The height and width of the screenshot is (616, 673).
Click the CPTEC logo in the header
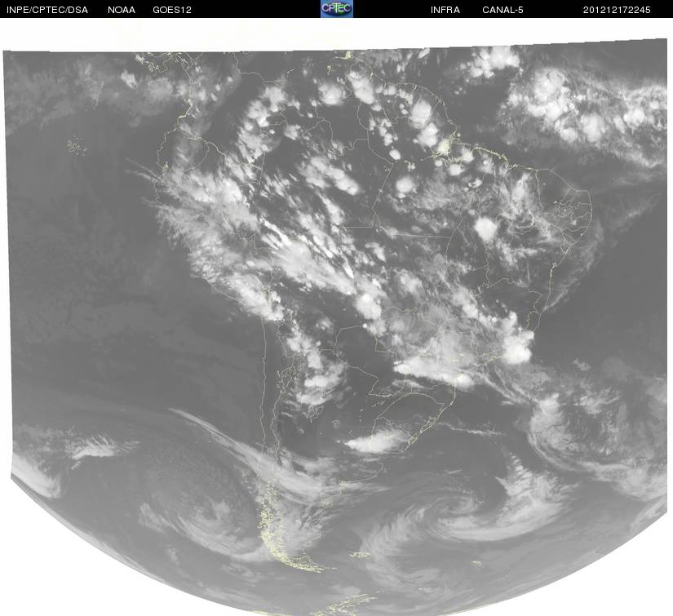[337, 9]
